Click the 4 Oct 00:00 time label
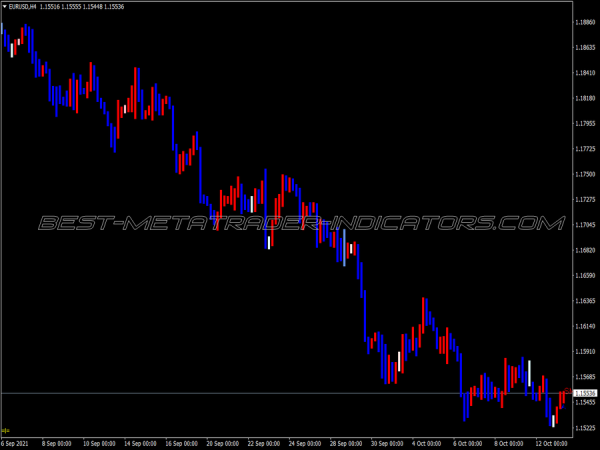The image size is (600, 450). click(x=427, y=443)
